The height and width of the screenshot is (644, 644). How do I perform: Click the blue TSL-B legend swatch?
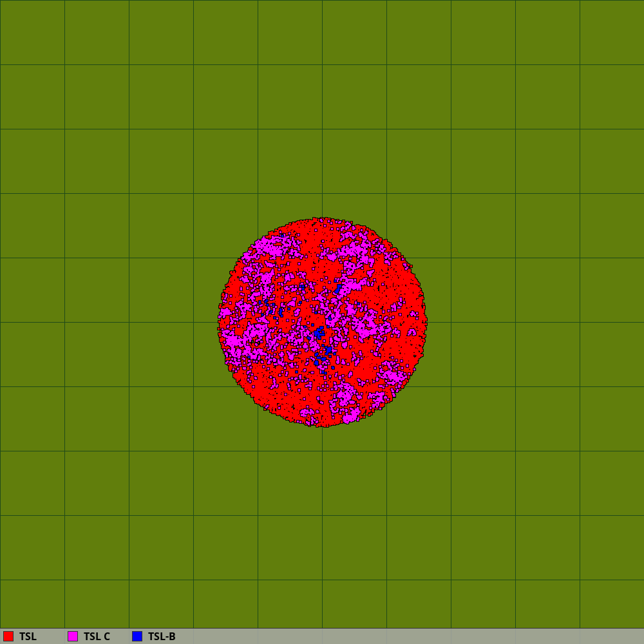137,636
